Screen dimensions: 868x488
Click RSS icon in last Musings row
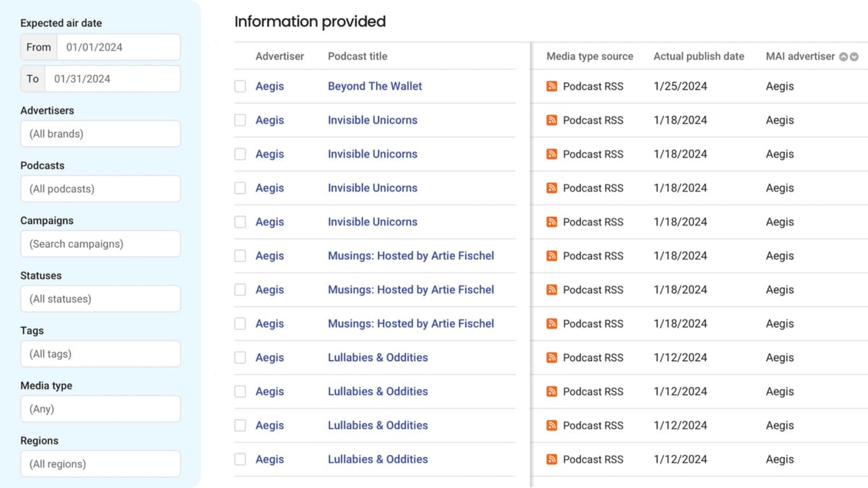(552, 324)
